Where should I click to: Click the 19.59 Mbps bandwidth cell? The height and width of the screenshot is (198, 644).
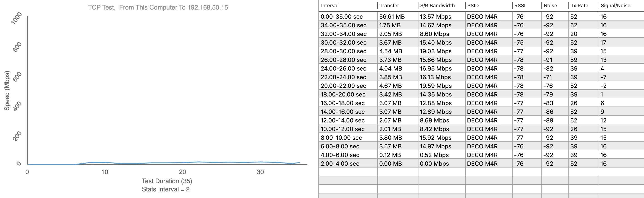pos(435,86)
